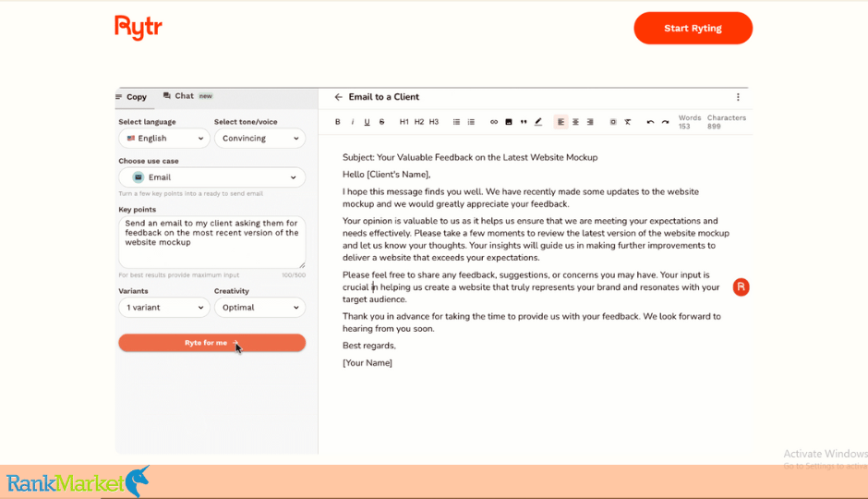Image resolution: width=868 pixels, height=499 pixels.
Task: Click the Start Ryting button
Action: click(x=693, y=29)
